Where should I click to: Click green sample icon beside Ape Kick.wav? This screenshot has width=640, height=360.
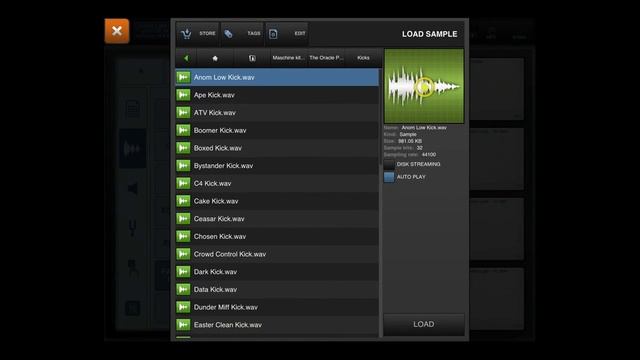[x=183, y=95]
